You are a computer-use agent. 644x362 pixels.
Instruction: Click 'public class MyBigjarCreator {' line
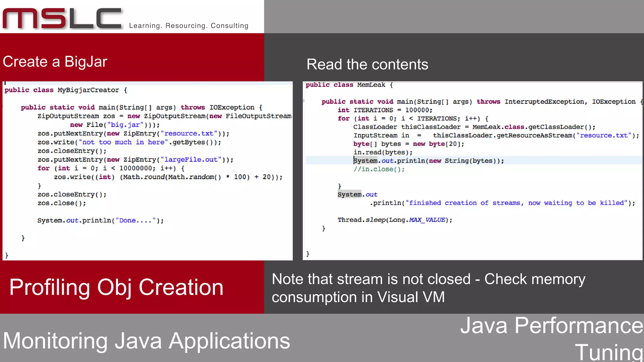point(66,90)
